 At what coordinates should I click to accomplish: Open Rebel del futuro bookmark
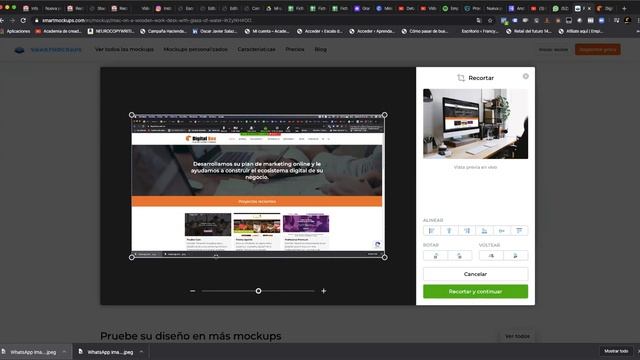(x=529, y=31)
